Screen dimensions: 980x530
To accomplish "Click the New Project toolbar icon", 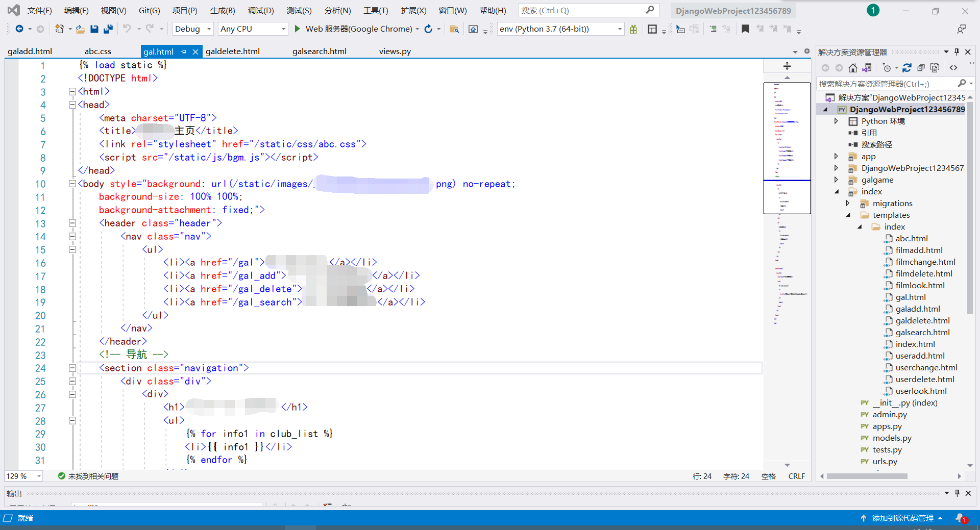I will pos(60,29).
